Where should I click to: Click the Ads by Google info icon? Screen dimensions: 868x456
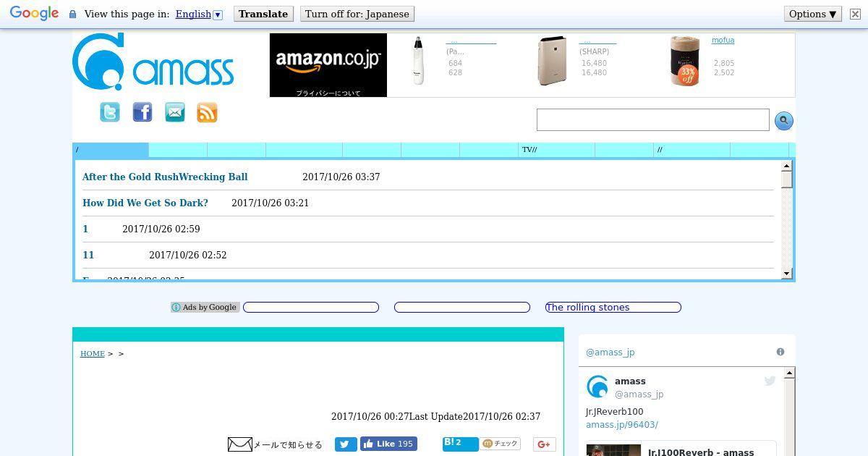176,307
